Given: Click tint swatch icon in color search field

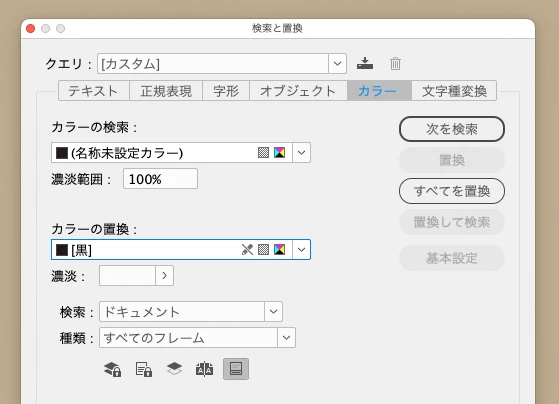Looking at the screenshot, I should pos(263,153).
